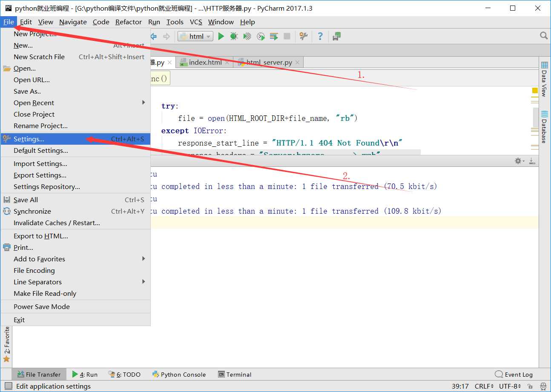Navigate forward with the right arrow icon
551x392 pixels.
click(166, 37)
